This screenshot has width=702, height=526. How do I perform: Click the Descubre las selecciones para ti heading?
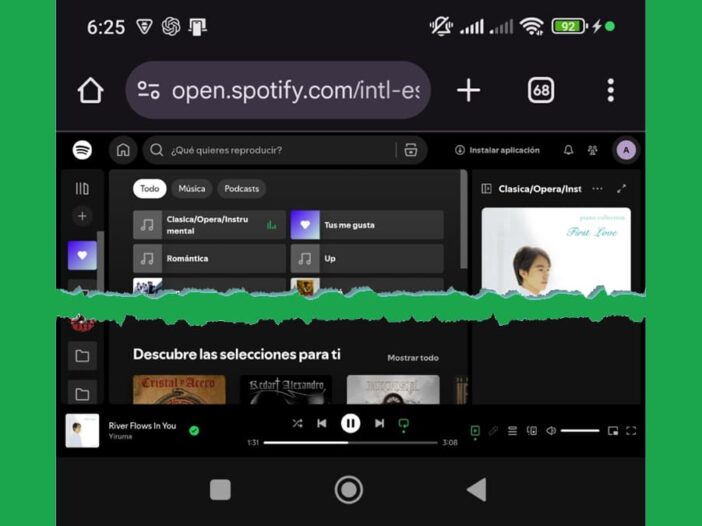point(236,354)
